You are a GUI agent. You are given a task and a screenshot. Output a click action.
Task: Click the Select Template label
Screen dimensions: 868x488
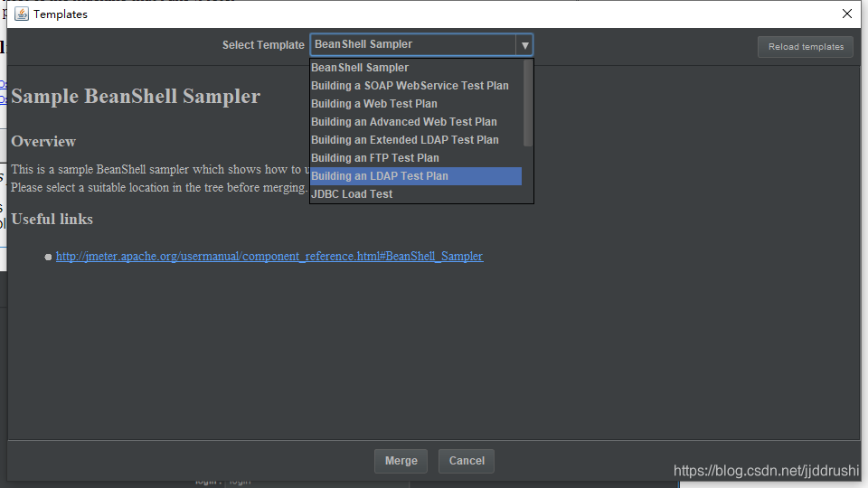coord(263,45)
